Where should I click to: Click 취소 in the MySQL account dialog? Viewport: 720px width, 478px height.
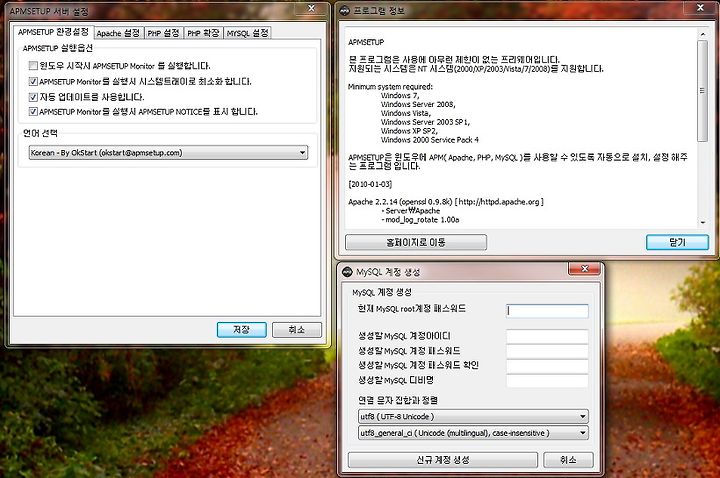[x=568, y=460]
